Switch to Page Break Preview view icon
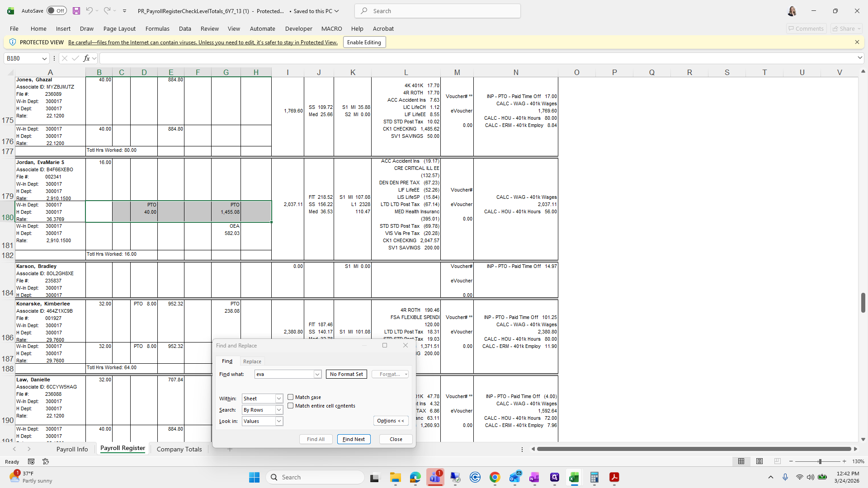Viewport: 868px width, 488px height. pyautogui.click(x=777, y=461)
